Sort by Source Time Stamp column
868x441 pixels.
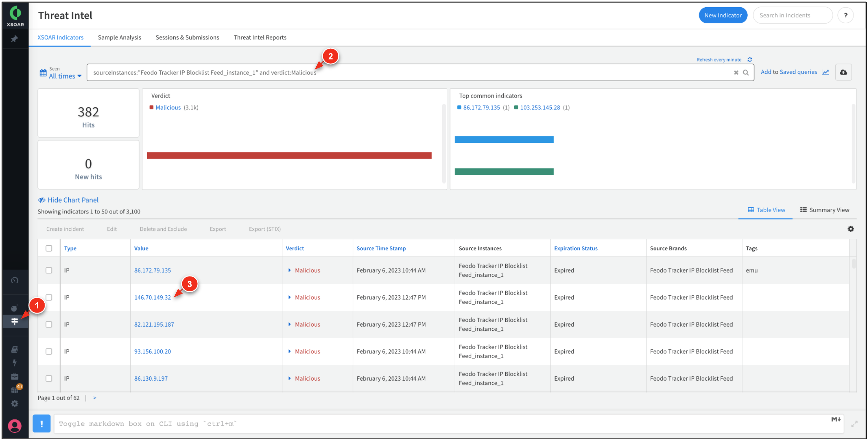(381, 248)
